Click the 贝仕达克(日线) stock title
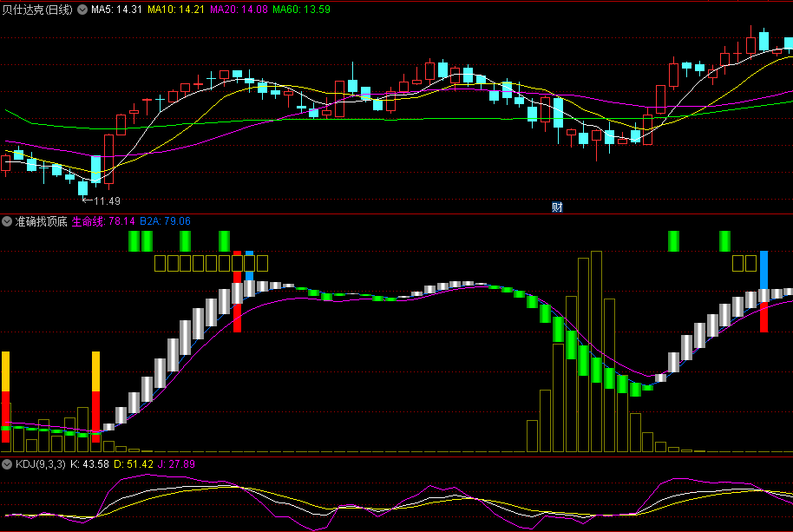This screenshot has height=532, width=793. pyautogui.click(x=37, y=10)
